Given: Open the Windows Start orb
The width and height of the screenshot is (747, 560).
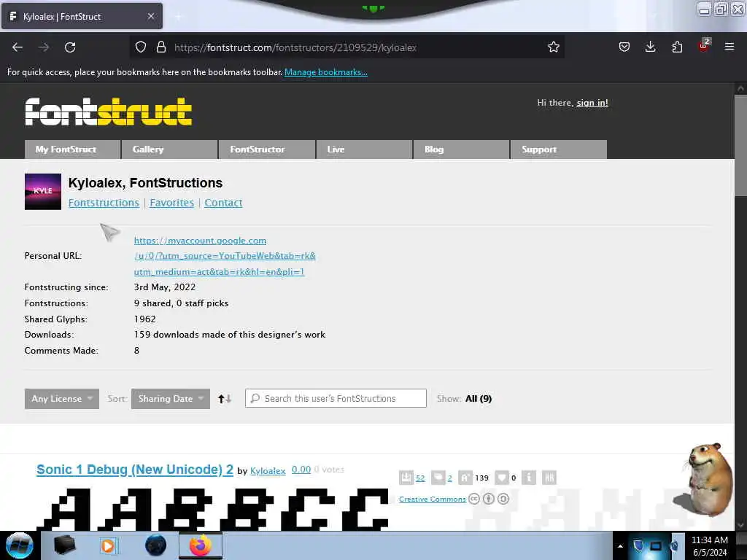Looking at the screenshot, I should 20,545.
